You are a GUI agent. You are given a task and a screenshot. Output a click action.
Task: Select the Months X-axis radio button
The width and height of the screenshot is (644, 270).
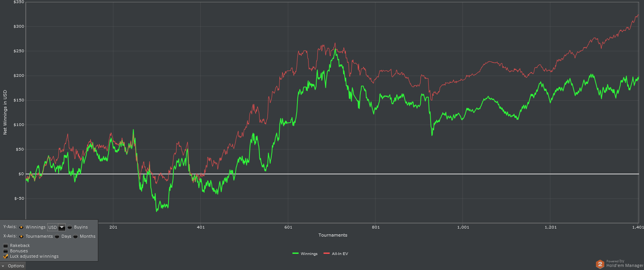point(76,237)
